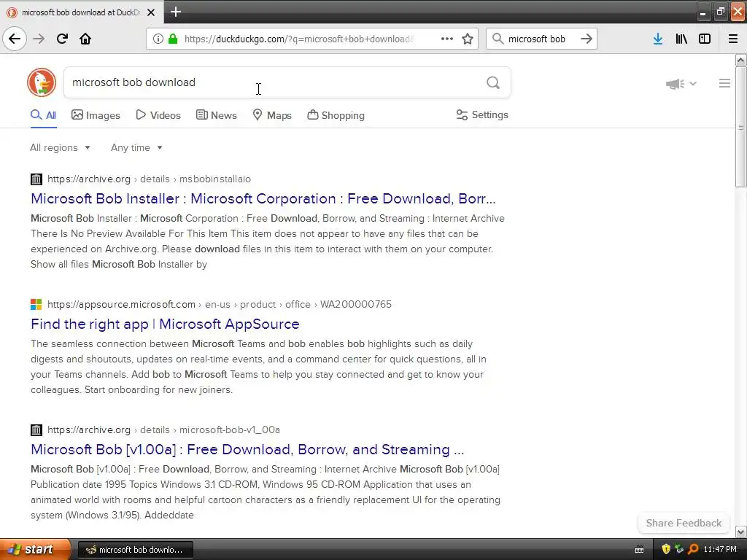The height and width of the screenshot is (560, 747).
Task: Click the orange magnifier tray icon
Action: 693,549
